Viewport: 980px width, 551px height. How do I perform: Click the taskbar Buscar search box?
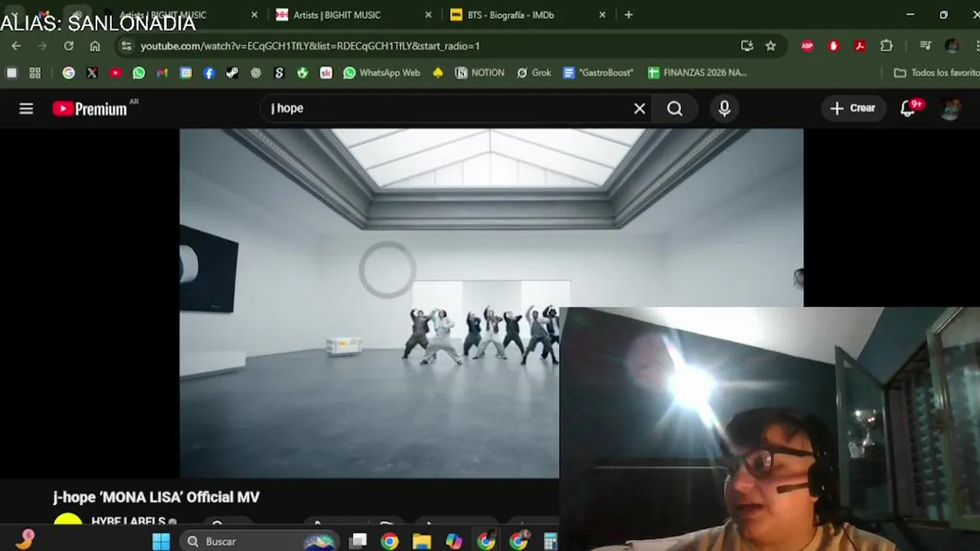(259, 541)
